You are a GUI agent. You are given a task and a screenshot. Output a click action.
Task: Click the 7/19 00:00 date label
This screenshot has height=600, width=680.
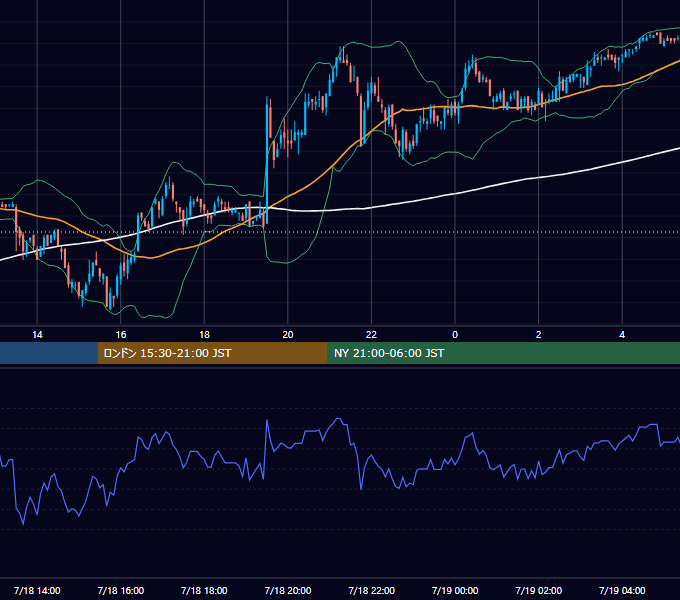pyautogui.click(x=455, y=590)
